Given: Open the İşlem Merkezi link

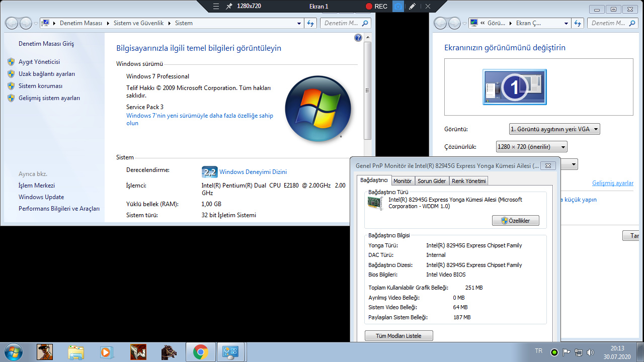Looking at the screenshot, I should pyautogui.click(x=37, y=186).
